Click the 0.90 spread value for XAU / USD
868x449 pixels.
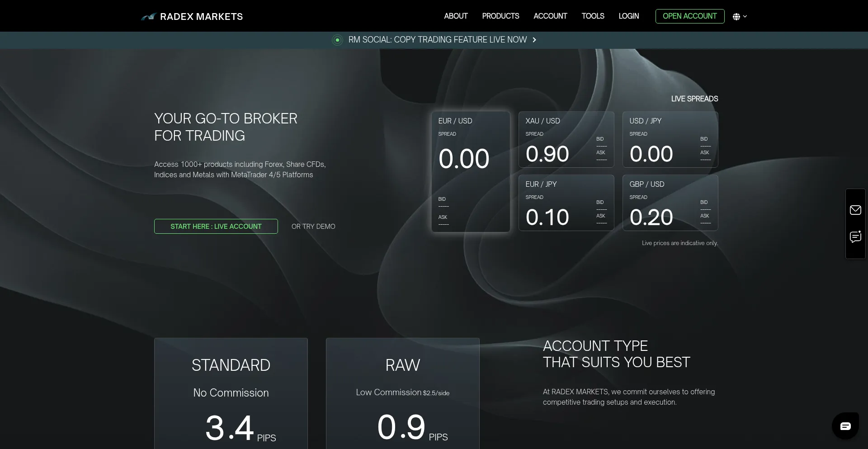(547, 154)
